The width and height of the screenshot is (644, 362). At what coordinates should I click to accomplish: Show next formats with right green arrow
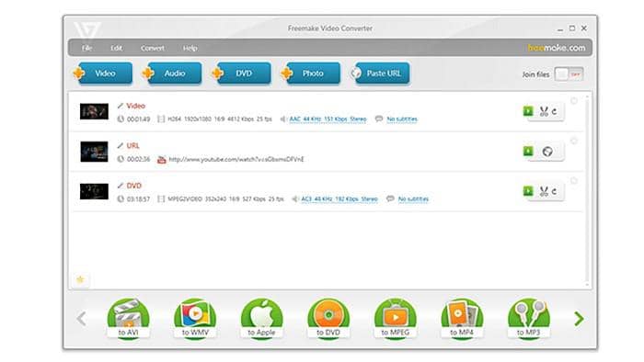pyautogui.click(x=579, y=319)
